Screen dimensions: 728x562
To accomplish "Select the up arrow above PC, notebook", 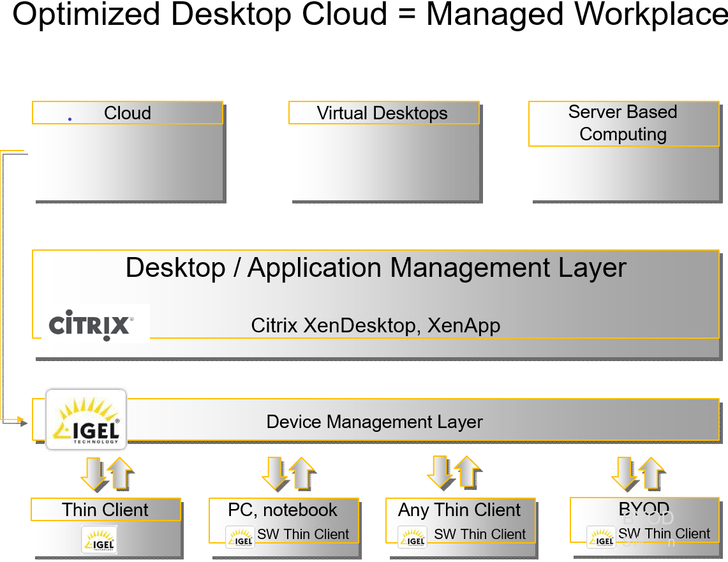I will coord(302,473).
